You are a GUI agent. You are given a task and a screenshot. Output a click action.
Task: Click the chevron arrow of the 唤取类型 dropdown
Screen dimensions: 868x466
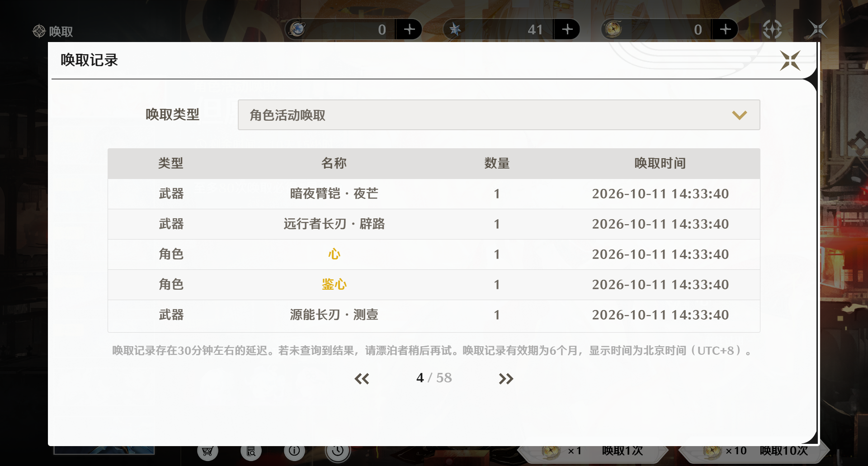740,115
